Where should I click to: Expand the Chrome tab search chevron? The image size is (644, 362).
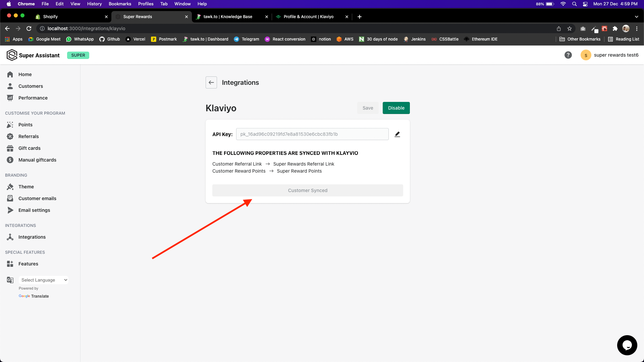point(636,16)
